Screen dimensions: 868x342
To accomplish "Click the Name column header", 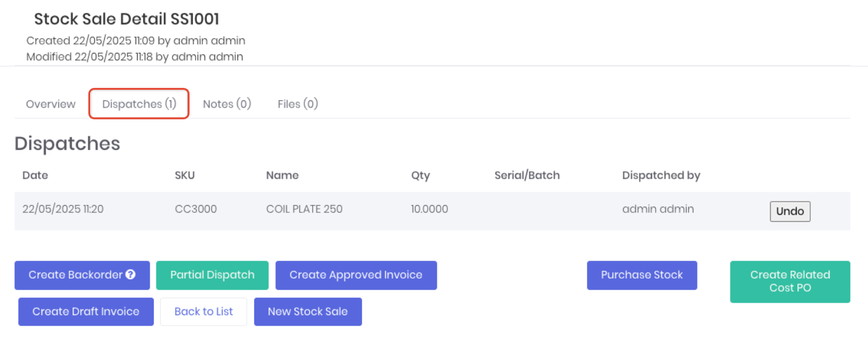I will [282, 175].
